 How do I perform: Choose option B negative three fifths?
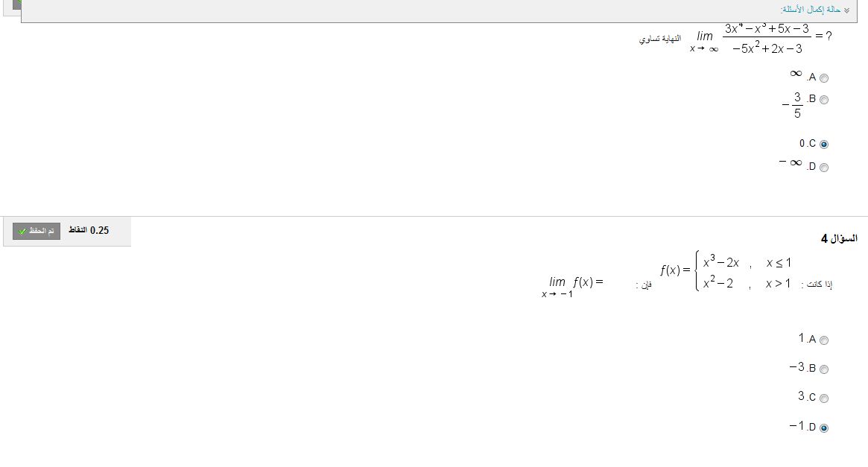tap(824, 100)
